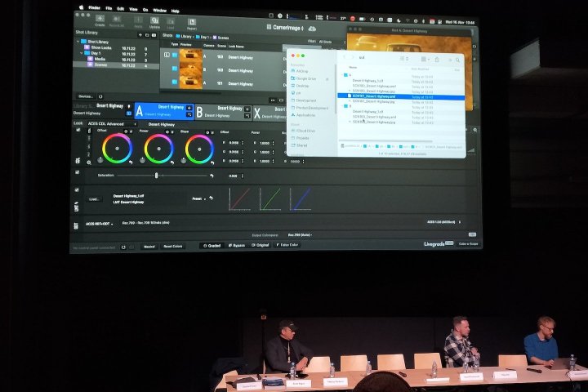Open the ACES RRT+ODT dropdown
The image size is (588, 392).
[x=99, y=224]
